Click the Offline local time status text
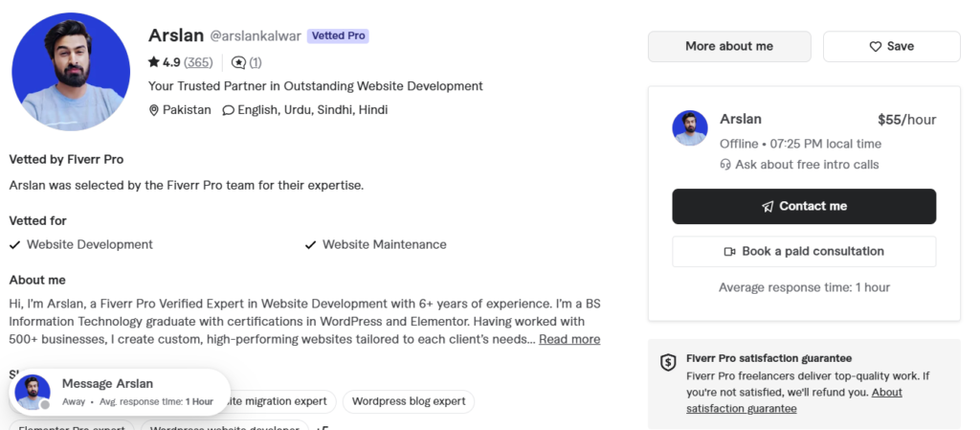 801,144
